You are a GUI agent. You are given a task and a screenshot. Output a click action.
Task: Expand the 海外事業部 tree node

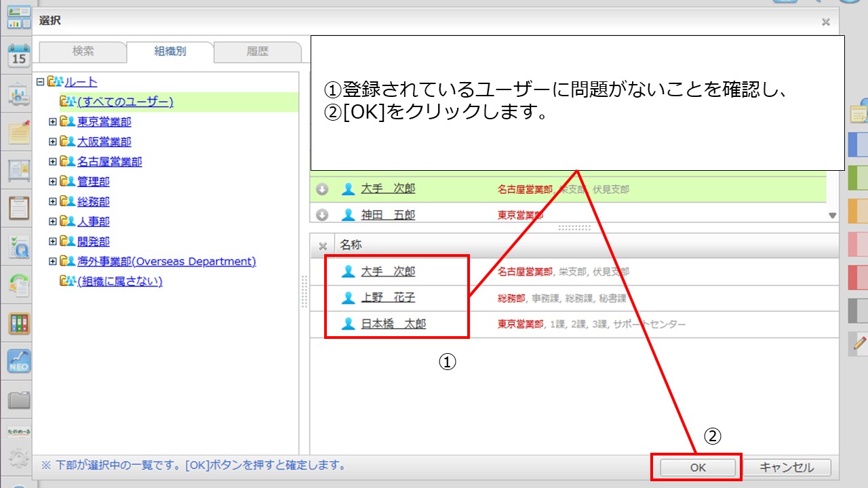[x=53, y=262]
